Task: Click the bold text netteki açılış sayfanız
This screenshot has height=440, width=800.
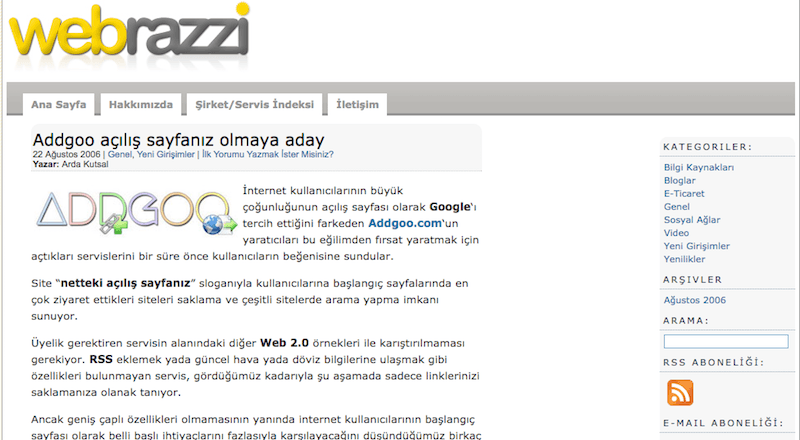Action: click(x=126, y=283)
